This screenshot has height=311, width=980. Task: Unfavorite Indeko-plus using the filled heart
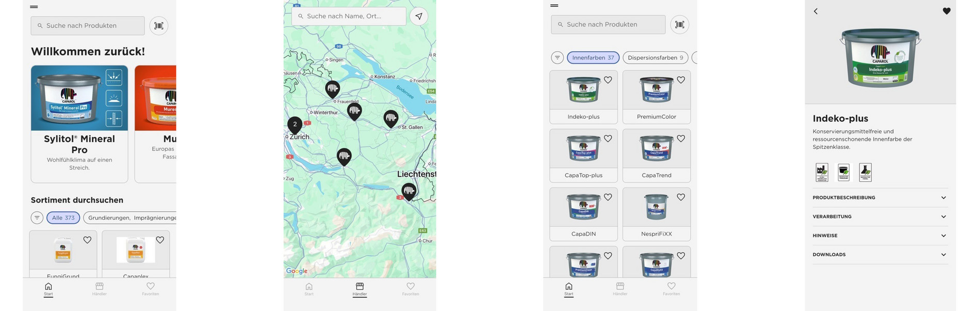[x=946, y=11]
